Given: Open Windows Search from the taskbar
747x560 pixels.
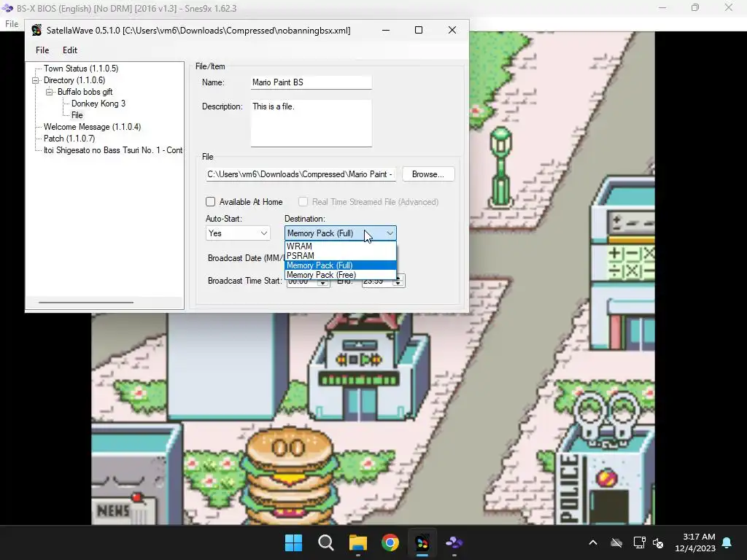Looking at the screenshot, I should [x=326, y=542].
